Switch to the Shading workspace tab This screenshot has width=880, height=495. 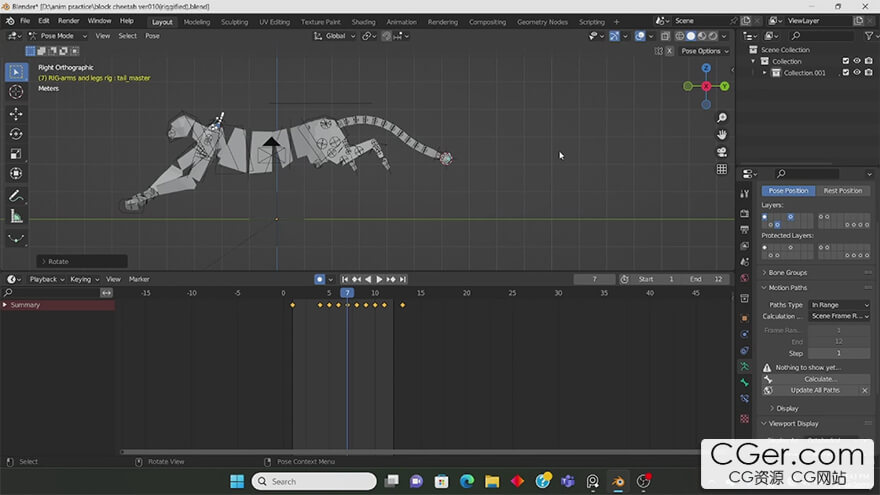tap(363, 22)
